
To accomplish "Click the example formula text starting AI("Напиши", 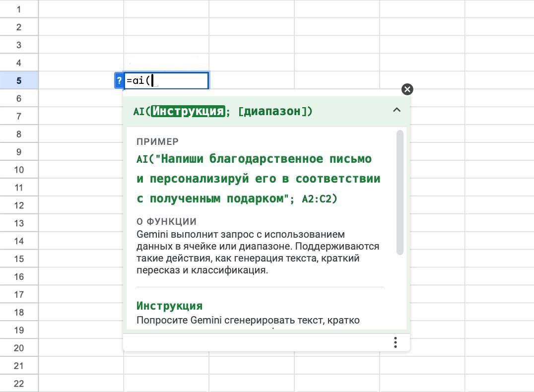I will point(258,179).
